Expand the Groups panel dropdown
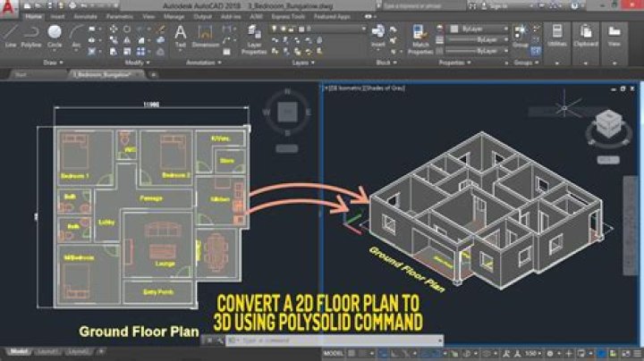The height and width of the screenshot is (361, 644). click(526, 63)
